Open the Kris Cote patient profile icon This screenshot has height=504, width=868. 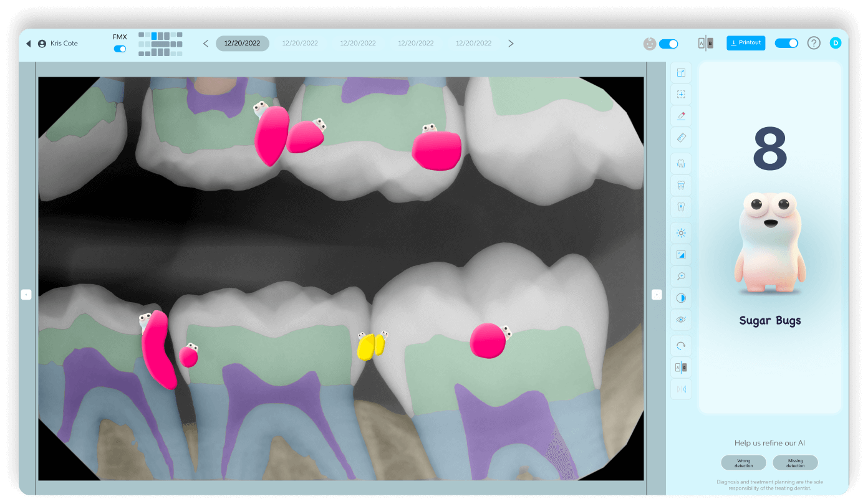(42, 44)
